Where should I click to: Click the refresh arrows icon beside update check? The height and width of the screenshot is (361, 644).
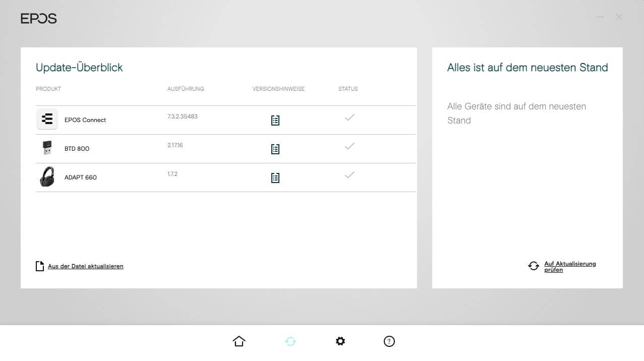coord(534,266)
